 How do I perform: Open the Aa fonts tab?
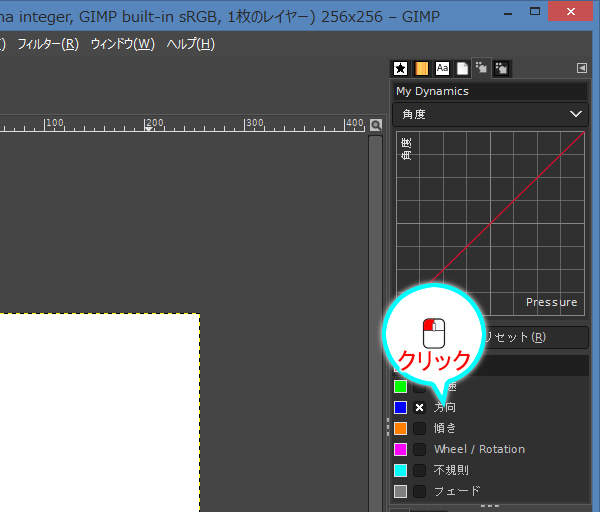[x=442, y=69]
